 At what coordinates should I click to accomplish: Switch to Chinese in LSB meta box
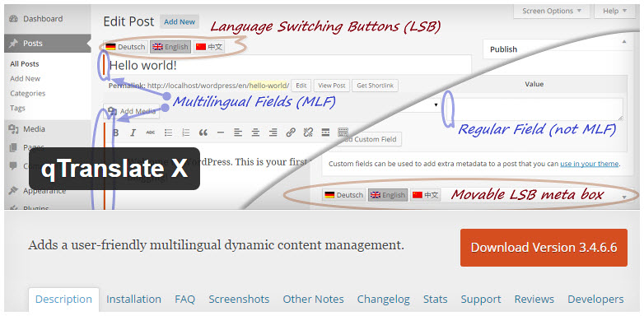426,195
